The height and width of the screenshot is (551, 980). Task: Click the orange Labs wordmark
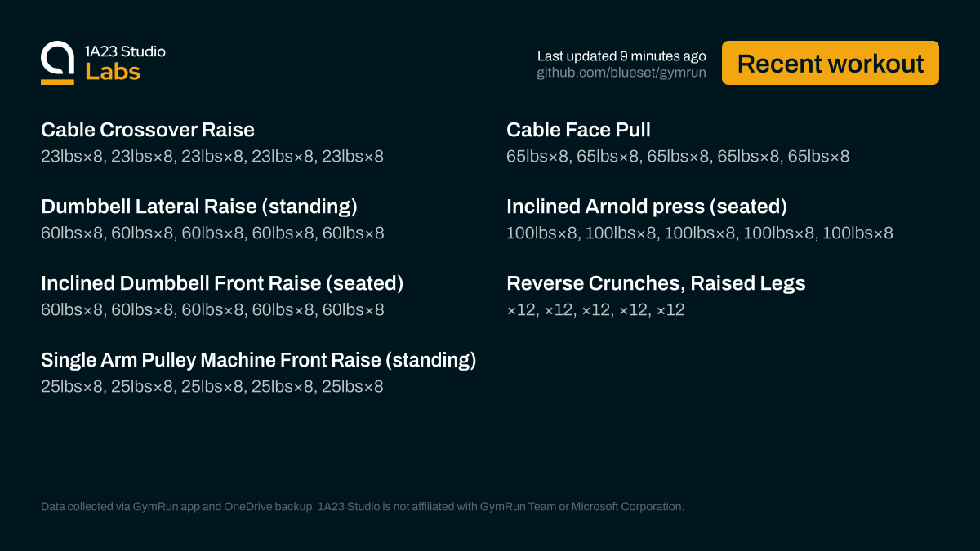(x=113, y=72)
